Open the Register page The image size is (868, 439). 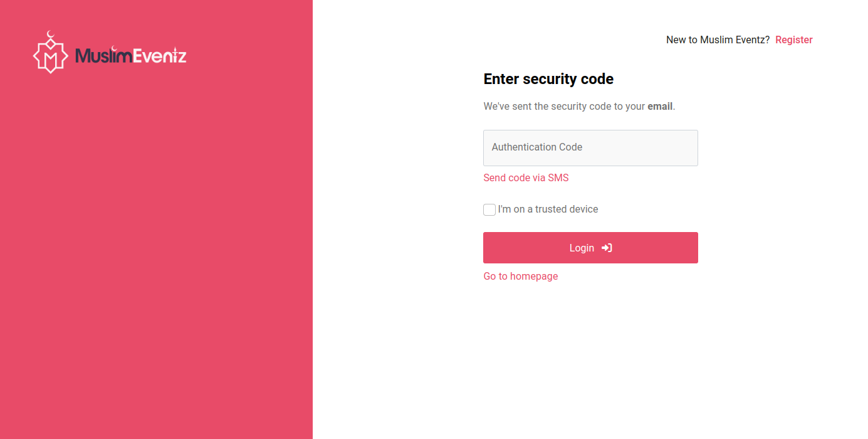[x=793, y=40]
